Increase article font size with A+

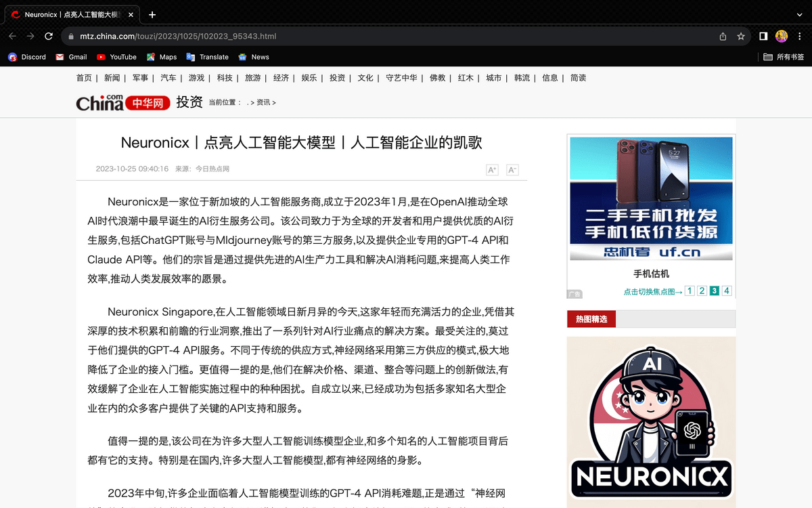(492, 169)
